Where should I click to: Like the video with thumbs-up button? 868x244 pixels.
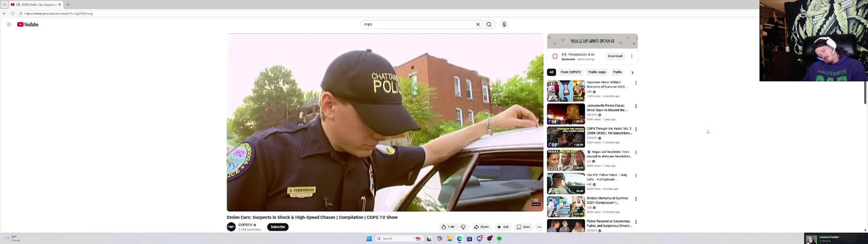click(448, 227)
